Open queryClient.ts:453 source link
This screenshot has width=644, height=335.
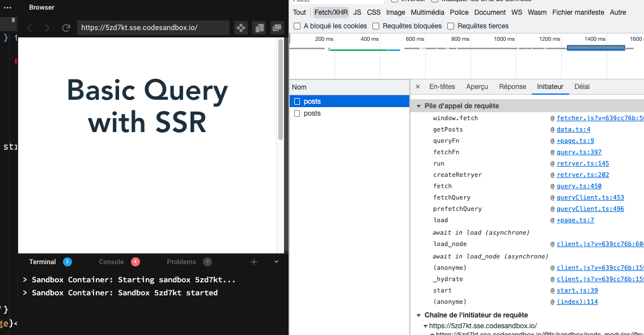tap(590, 197)
